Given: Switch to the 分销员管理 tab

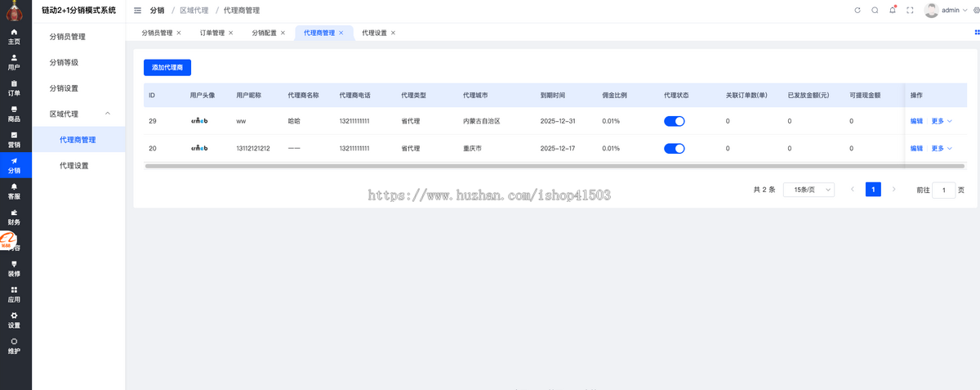Looking at the screenshot, I should [x=157, y=33].
